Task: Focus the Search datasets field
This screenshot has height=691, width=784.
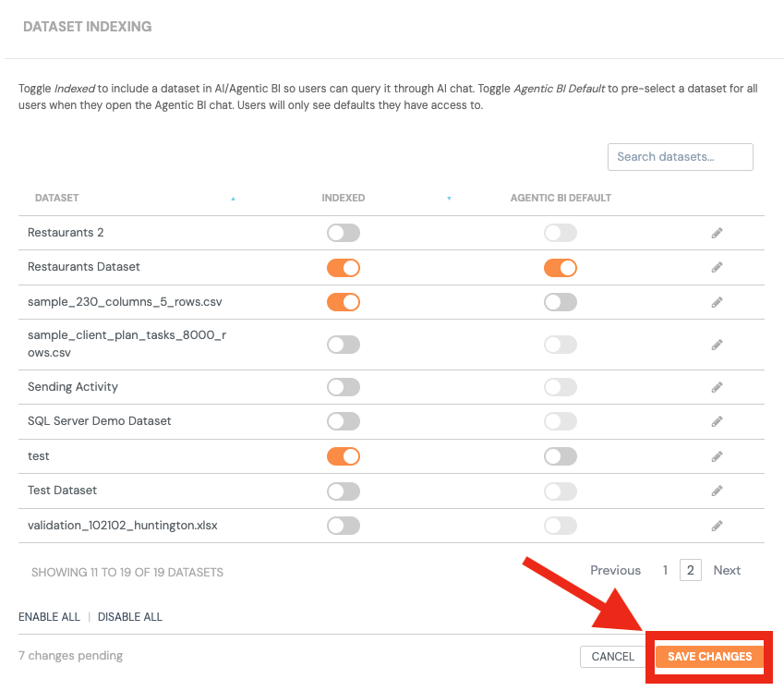Action: click(x=680, y=157)
